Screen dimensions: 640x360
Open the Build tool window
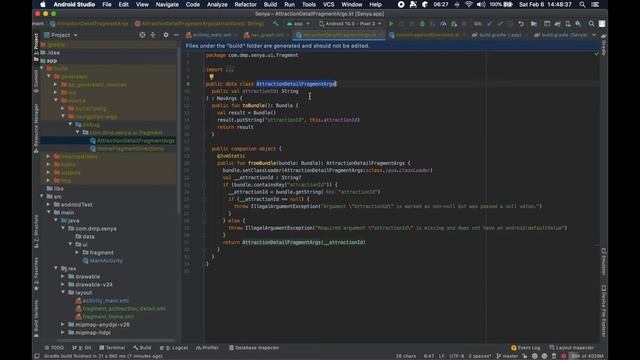pyautogui.click(x=142, y=348)
